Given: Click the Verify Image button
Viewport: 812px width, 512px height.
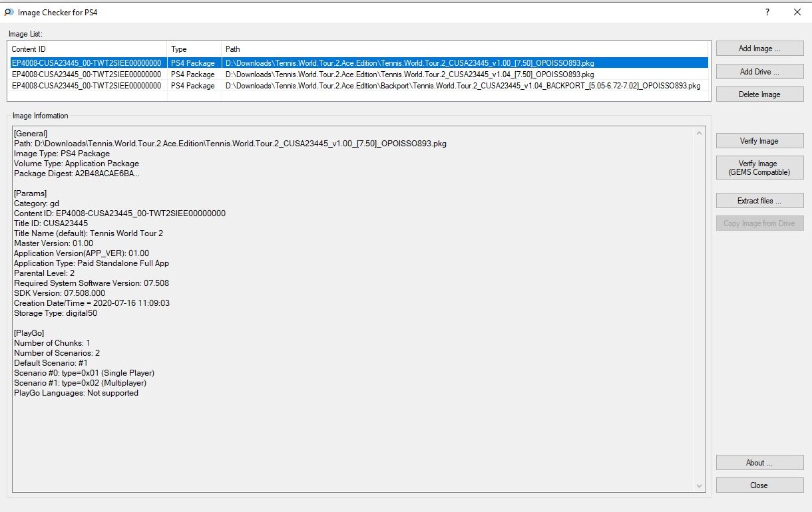Looking at the screenshot, I should (x=759, y=141).
